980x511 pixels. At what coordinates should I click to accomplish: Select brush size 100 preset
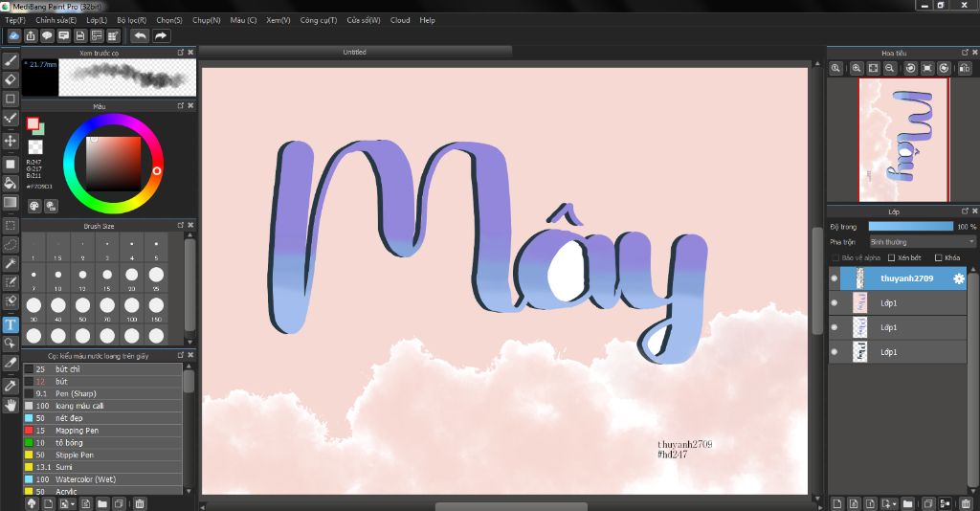coord(132,308)
